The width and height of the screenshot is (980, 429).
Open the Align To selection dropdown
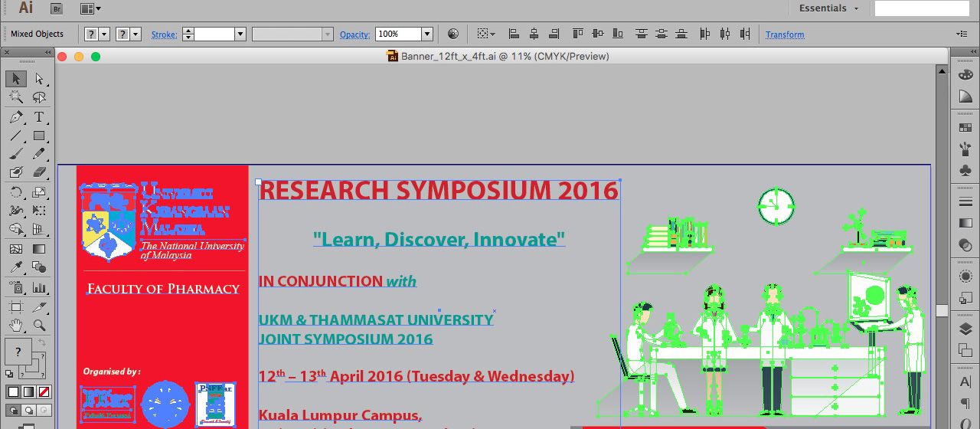click(486, 34)
